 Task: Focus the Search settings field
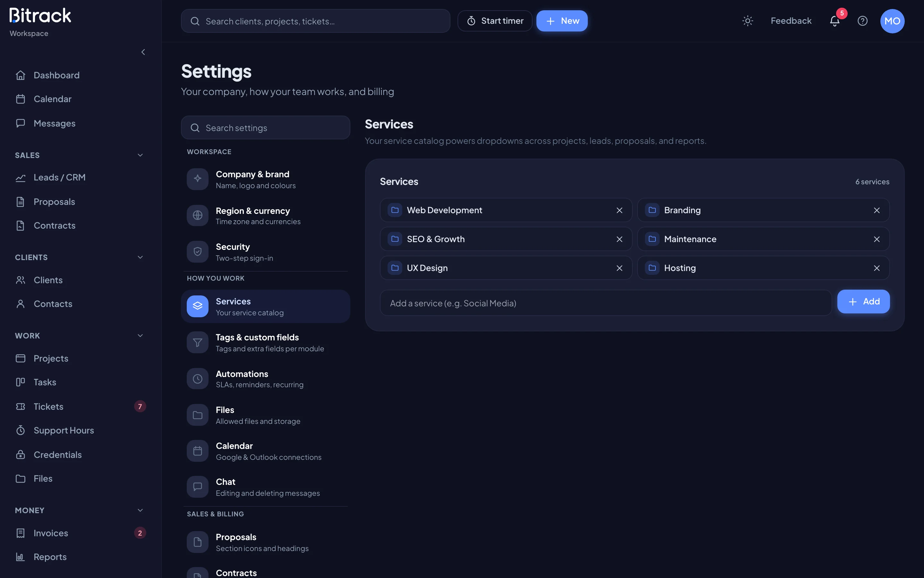265,128
